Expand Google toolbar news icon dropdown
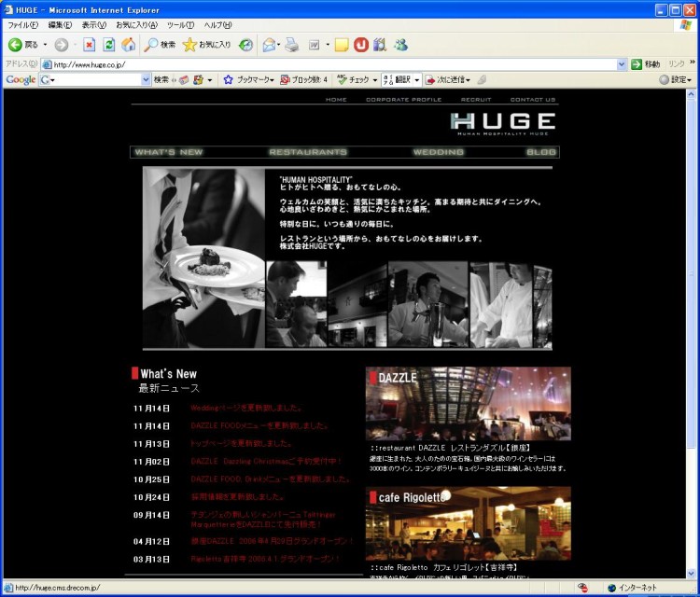This screenshot has height=597, width=700. (x=209, y=80)
